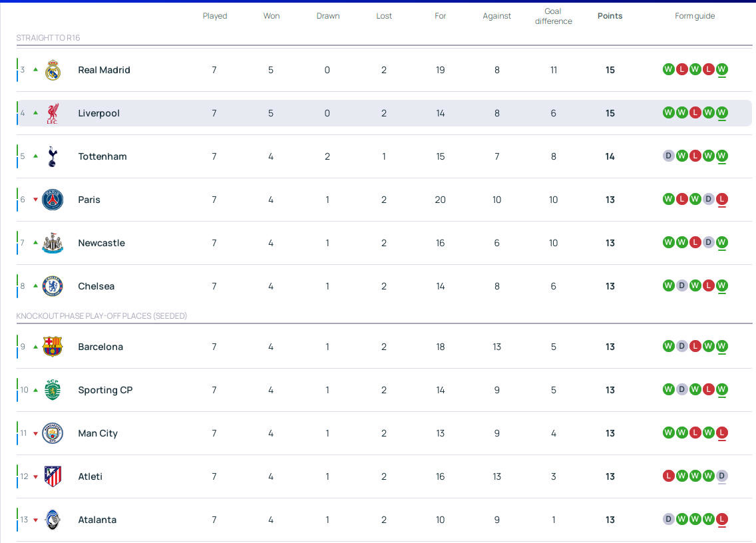Click Atleti's latest grey draw badge
Screen dimensions: 756x543
coord(722,476)
